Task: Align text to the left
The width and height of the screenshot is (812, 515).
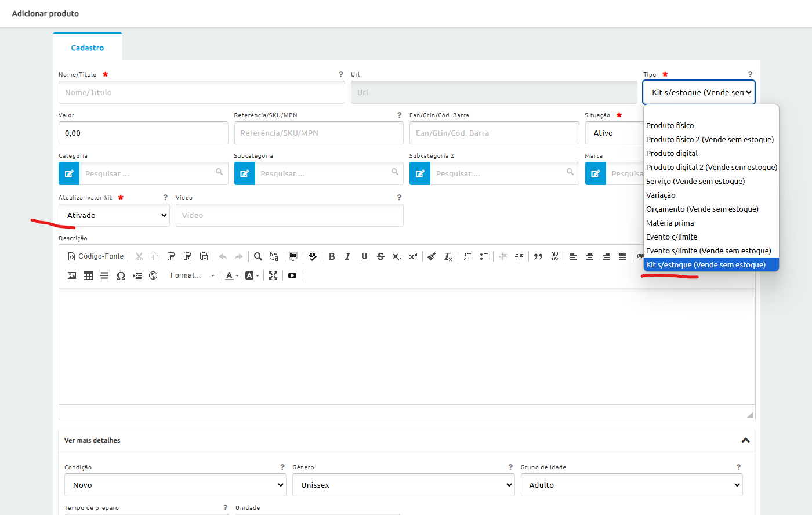Action: 574,256
